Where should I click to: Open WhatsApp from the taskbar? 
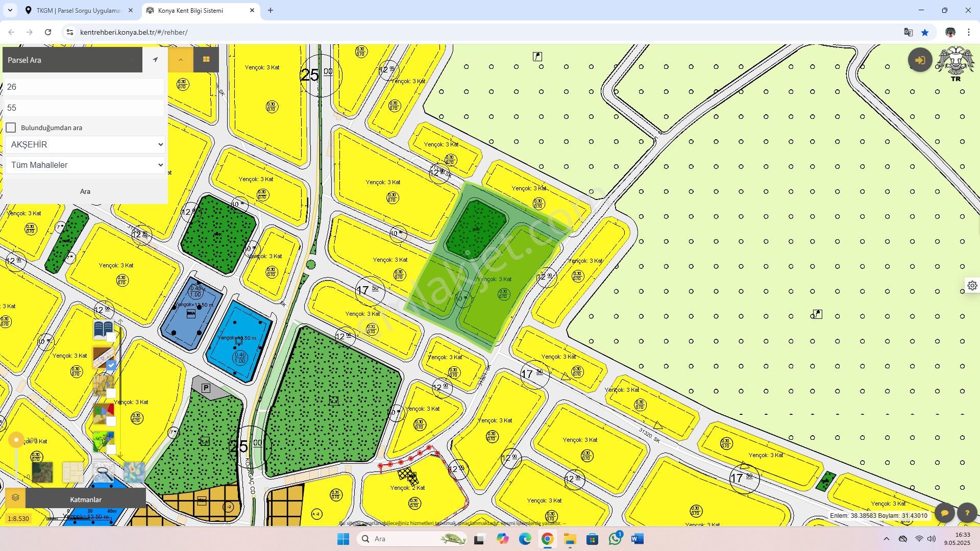coord(615,539)
